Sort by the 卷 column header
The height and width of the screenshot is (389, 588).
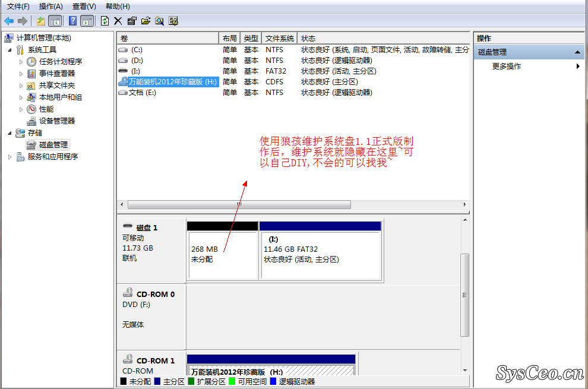[167, 38]
